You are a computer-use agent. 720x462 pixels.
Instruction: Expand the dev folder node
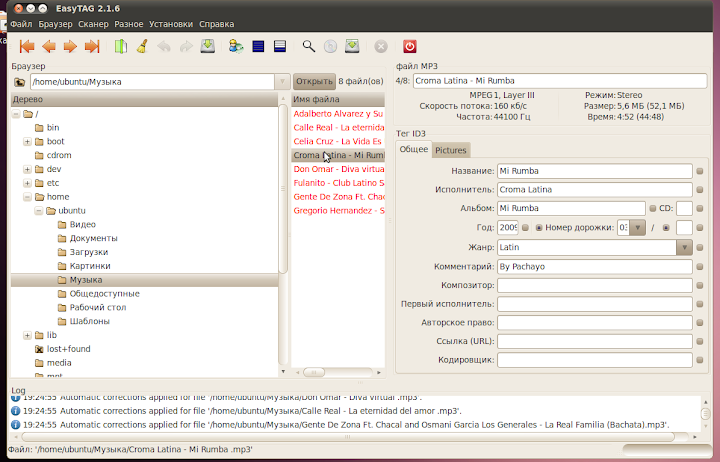tap(28, 169)
